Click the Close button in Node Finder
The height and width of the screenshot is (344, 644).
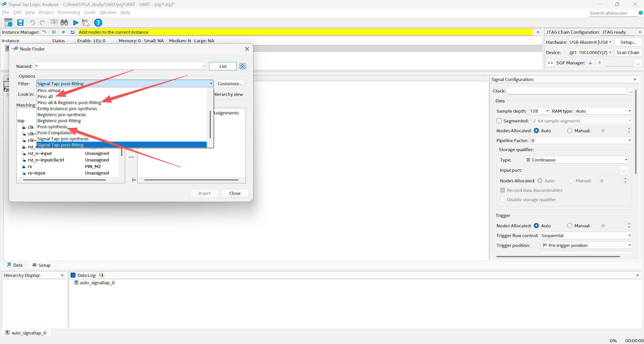tap(235, 193)
